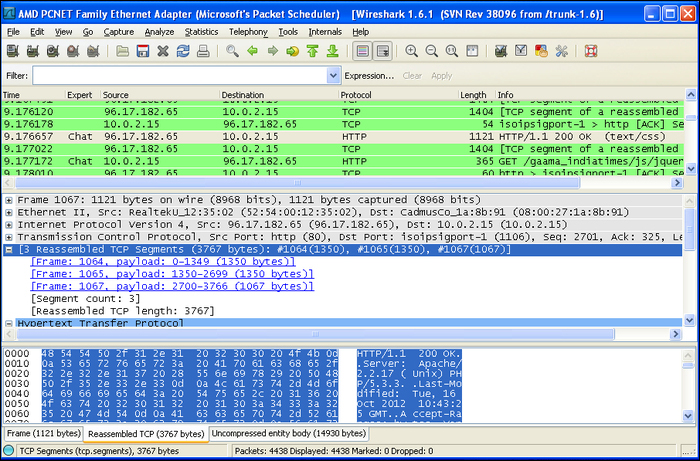Expand the Ethernet II tree node

coord(9,212)
